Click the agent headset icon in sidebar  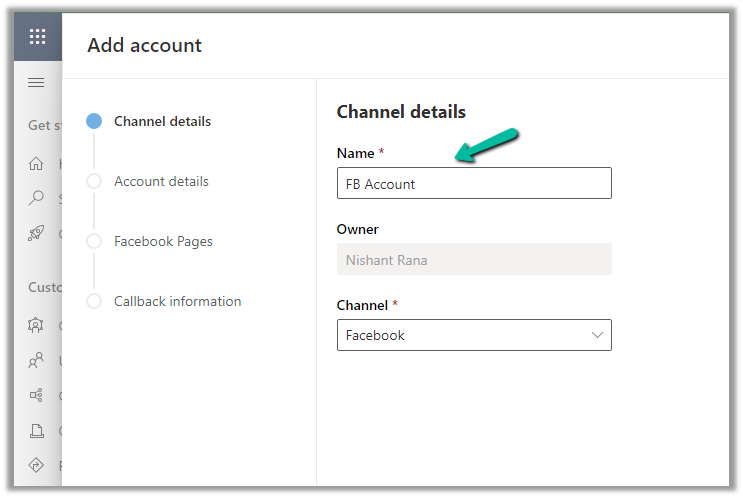[x=36, y=326]
